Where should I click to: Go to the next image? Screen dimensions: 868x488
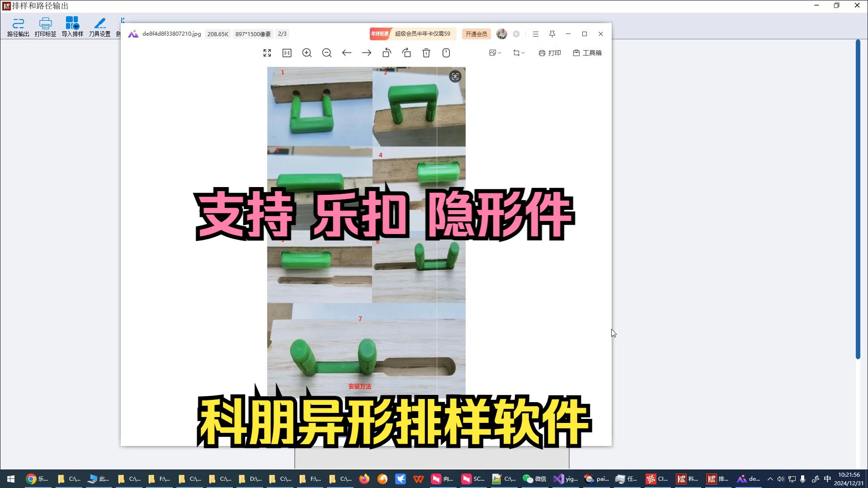[367, 53]
